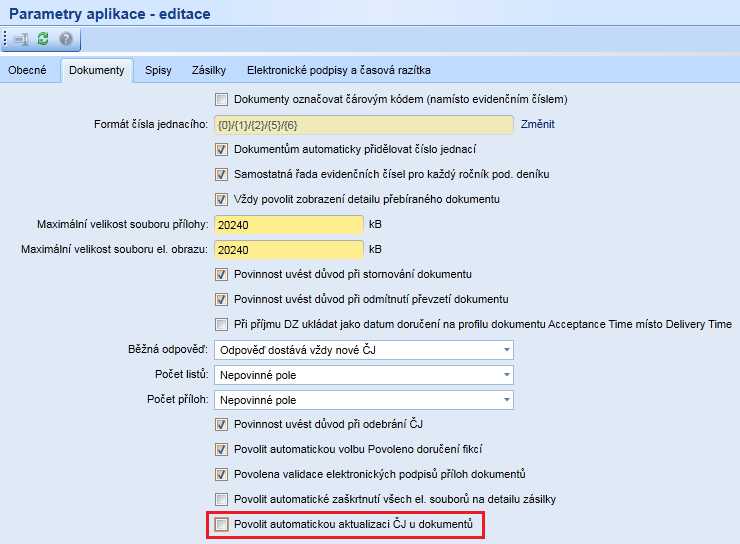This screenshot has height=544, width=740.
Task: Check Povolit automatickou aktualizaci ČJ u dokumentů
Action: pyautogui.click(x=221, y=525)
